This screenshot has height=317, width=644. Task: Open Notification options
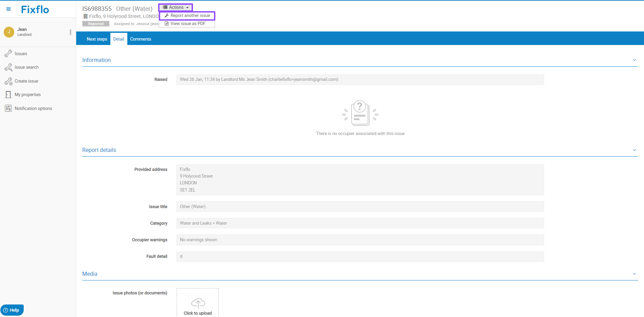[x=33, y=108]
